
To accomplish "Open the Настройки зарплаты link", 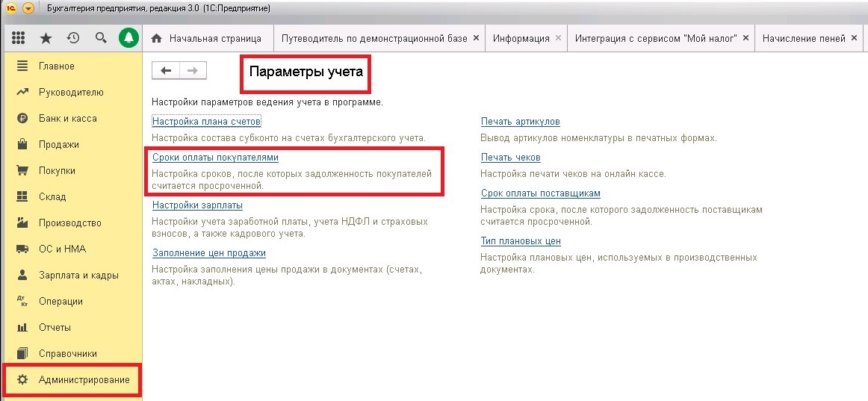I will tap(197, 205).
